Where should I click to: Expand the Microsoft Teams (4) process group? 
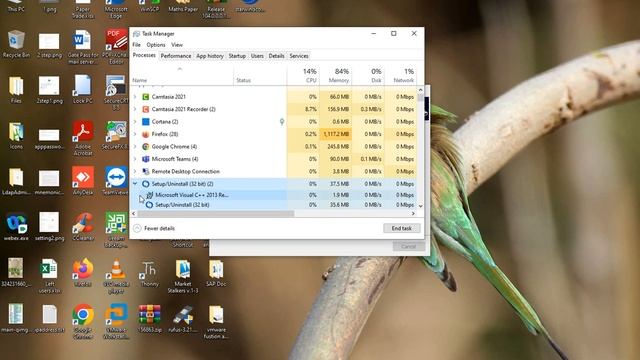click(x=135, y=159)
